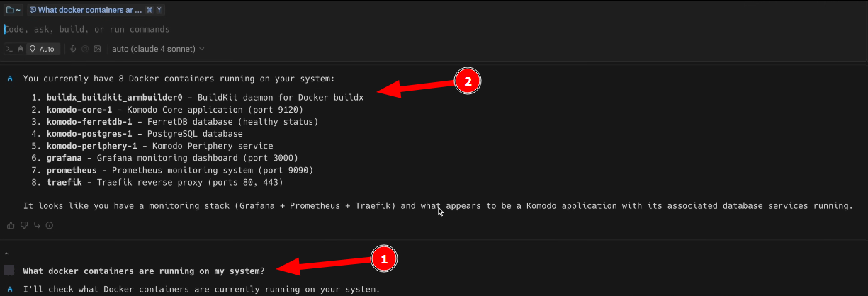Click the continue conversation arrow icon
Viewport: 868px width, 296px height.
[x=37, y=225]
